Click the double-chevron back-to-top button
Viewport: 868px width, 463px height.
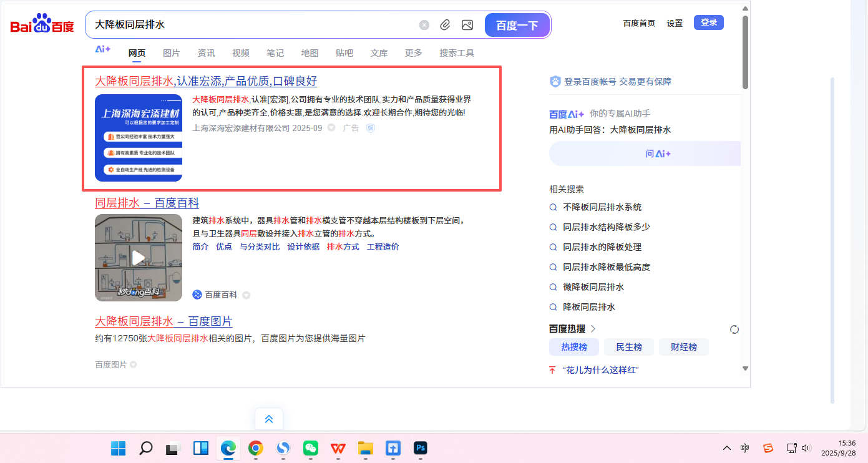pyautogui.click(x=269, y=419)
